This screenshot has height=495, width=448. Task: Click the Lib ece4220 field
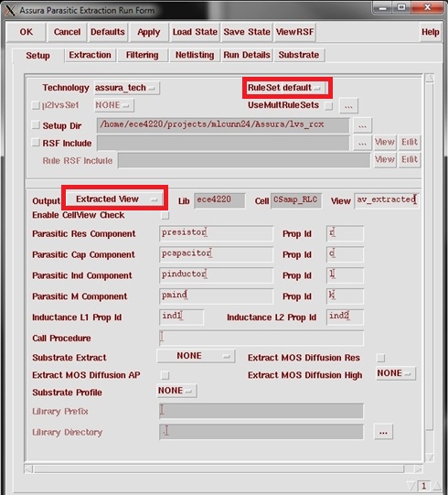pos(219,200)
